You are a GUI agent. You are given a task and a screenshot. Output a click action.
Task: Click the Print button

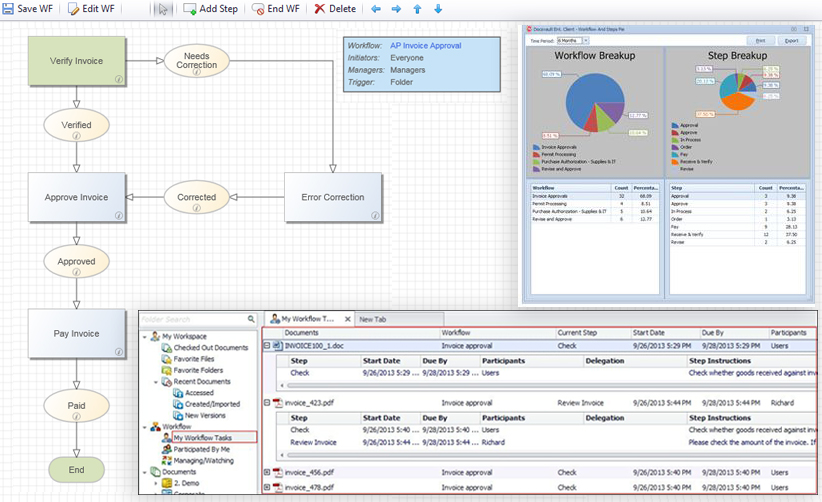point(761,41)
